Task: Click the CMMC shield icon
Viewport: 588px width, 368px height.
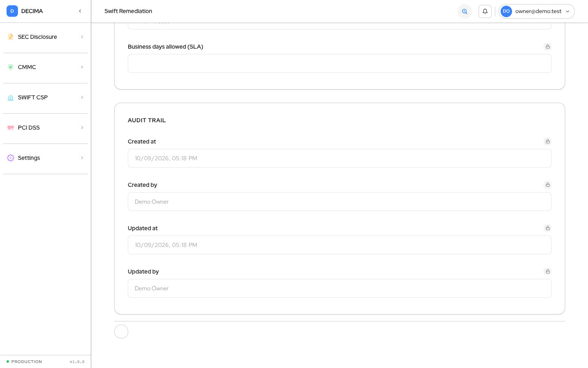Action: pos(11,67)
